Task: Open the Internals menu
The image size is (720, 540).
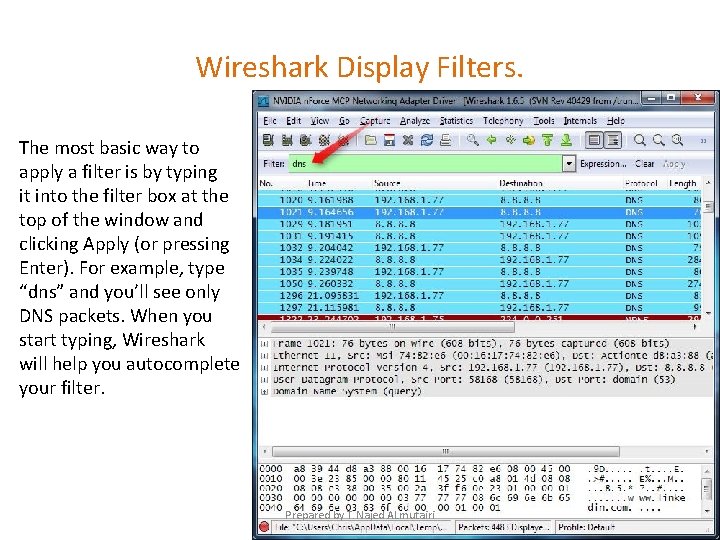Action: tap(580, 121)
